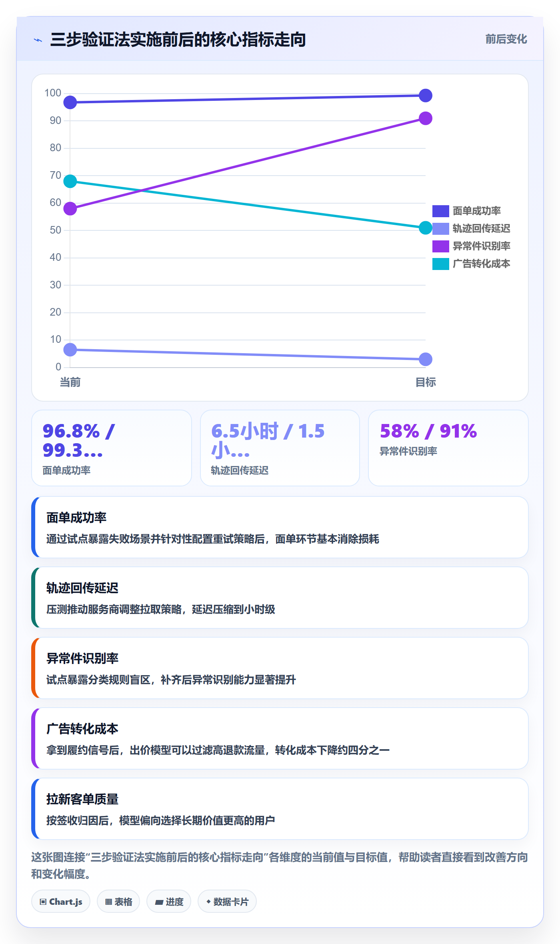Select the 拉新客单质量 description card
The image size is (560, 944).
tap(280, 809)
